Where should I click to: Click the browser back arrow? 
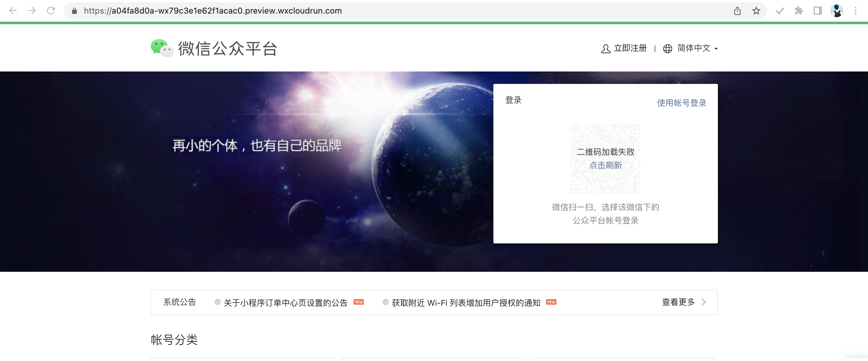coord(13,11)
